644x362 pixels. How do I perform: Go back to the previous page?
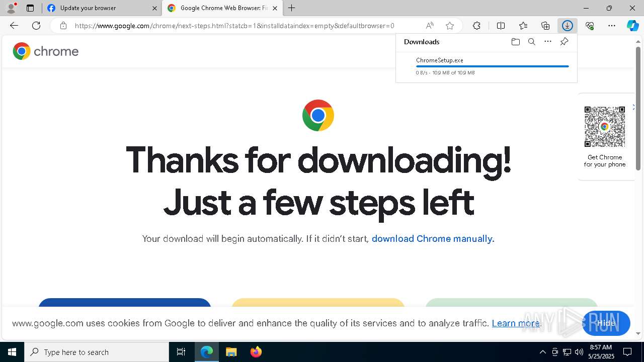tap(14, 26)
